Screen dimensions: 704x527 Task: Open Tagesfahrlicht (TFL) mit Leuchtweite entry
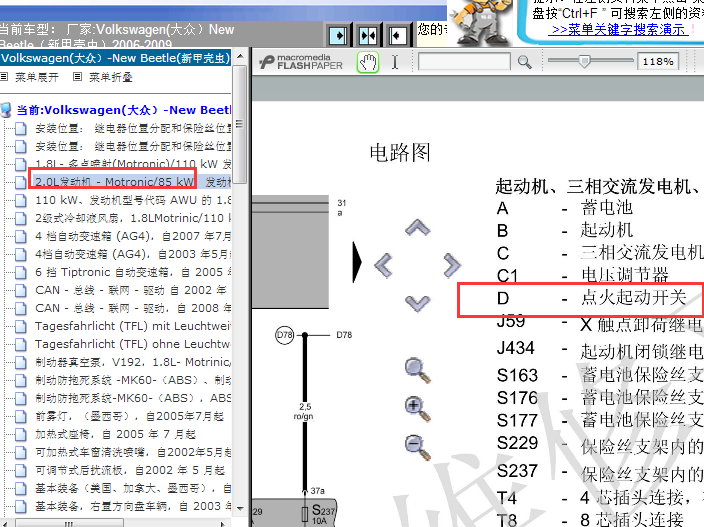(133, 326)
